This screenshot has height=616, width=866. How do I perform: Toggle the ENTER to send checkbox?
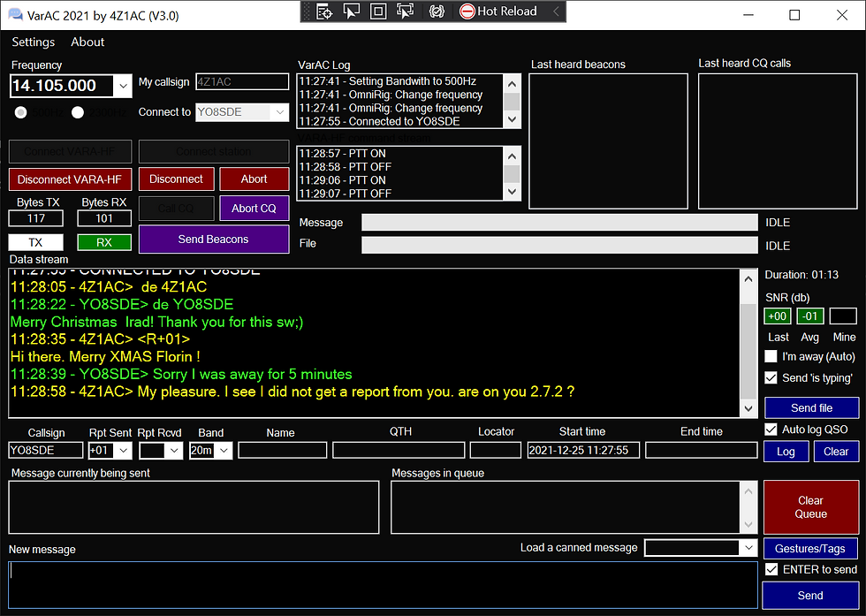(x=771, y=569)
